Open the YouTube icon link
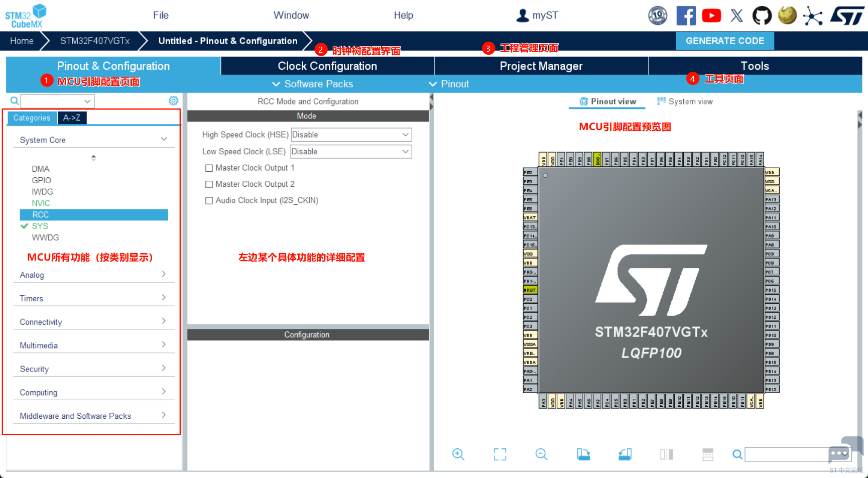 click(711, 16)
